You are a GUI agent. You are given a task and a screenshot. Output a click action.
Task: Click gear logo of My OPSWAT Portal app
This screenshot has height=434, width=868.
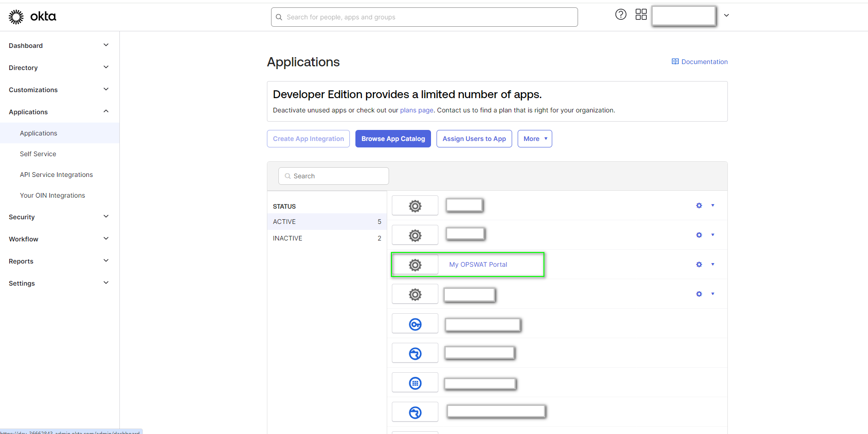pyautogui.click(x=415, y=265)
